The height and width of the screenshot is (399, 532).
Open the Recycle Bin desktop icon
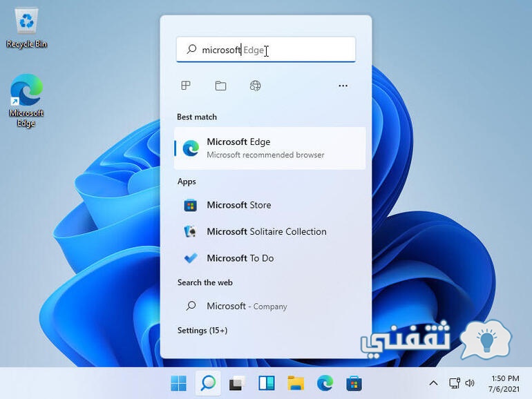click(26, 28)
